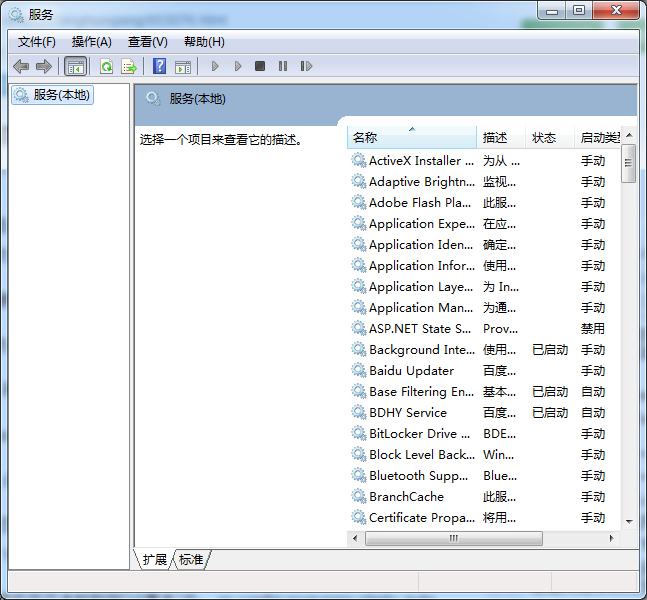Toggle the show/hide console tree button
The width and height of the screenshot is (647, 600).
point(74,67)
